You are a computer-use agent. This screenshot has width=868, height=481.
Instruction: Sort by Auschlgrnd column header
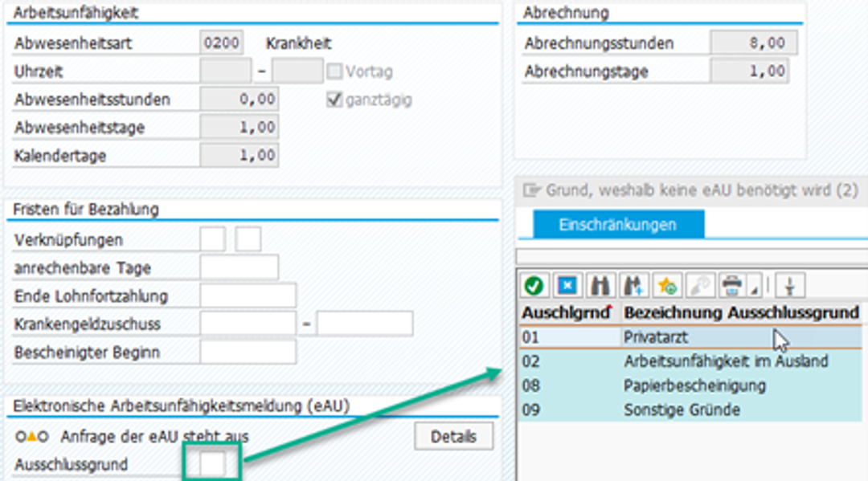[568, 313]
